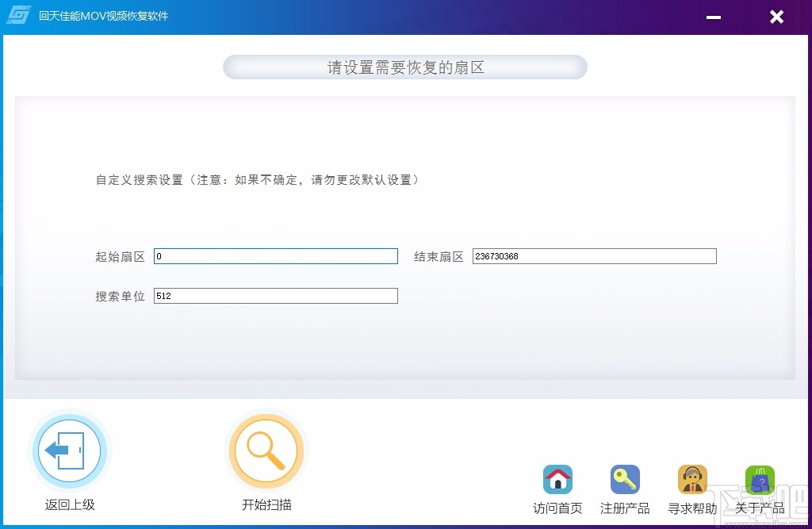Viewport: 812px width, 529px height.
Task: Click the 返回上级 text label
Action: pos(70,504)
